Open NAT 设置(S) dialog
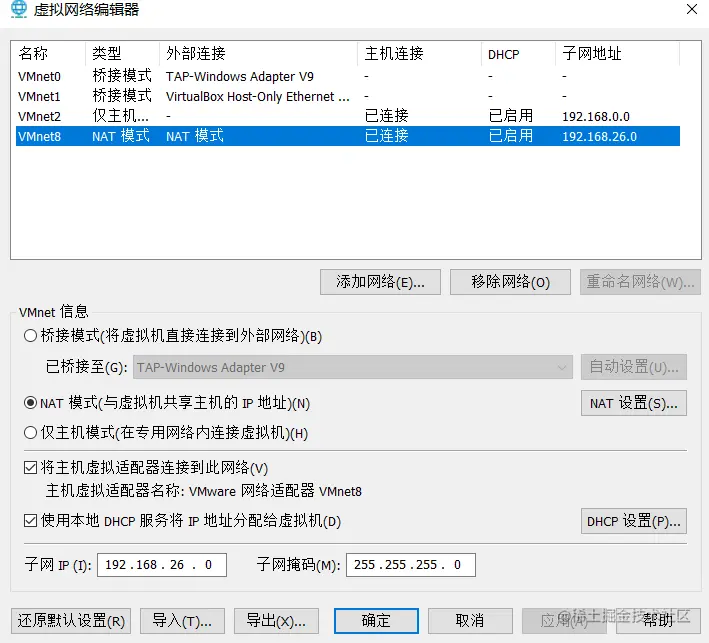Image resolution: width=709 pixels, height=643 pixels. click(x=633, y=403)
